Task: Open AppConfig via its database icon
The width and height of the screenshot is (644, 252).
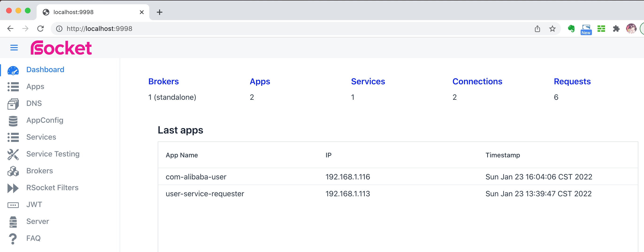Action: [13, 121]
